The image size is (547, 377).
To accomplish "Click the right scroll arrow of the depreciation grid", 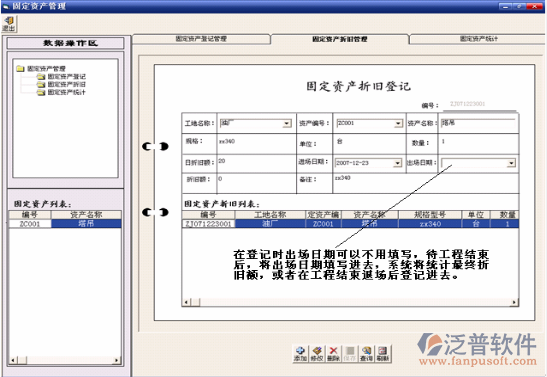I will click(x=514, y=302).
